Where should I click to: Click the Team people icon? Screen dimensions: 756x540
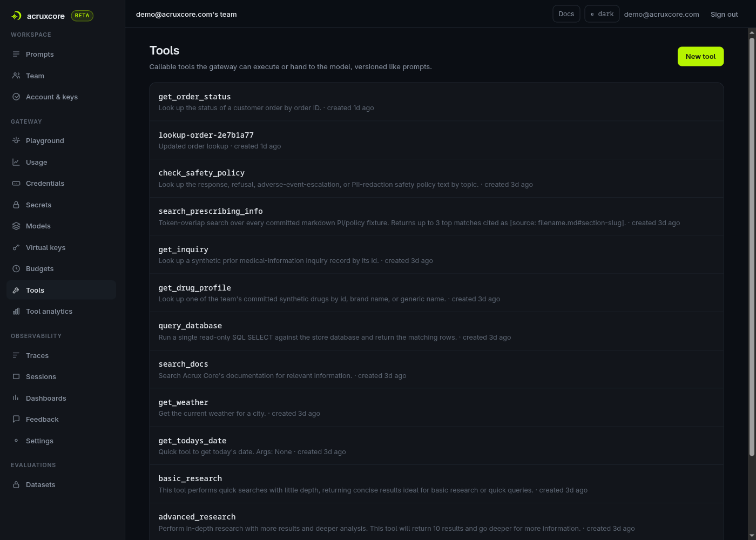click(x=16, y=76)
